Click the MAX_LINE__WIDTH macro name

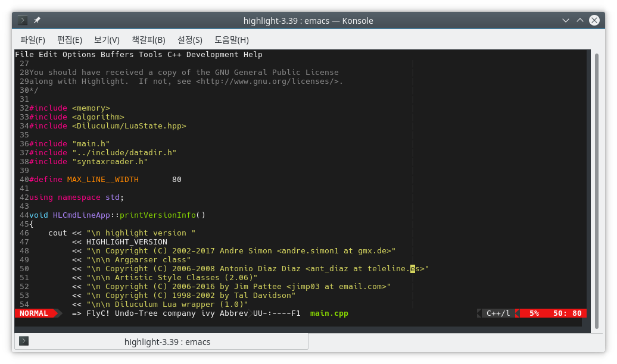[102, 180]
